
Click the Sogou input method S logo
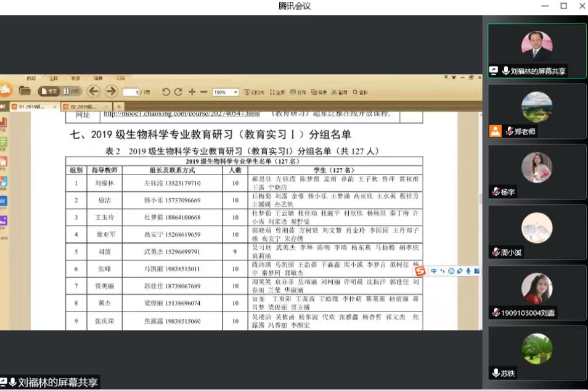[420, 271]
